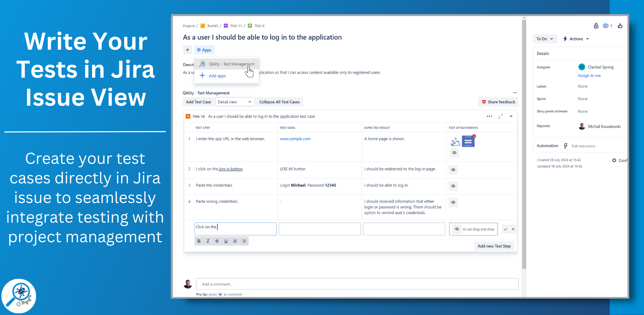Click the Add a comment field

357,284
